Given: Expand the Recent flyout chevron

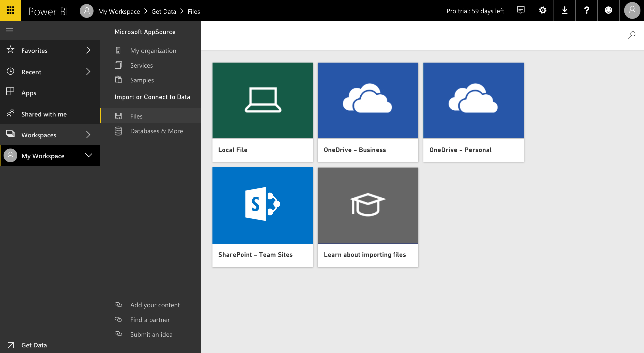Looking at the screenshot, I should pyautogui.click(x=88, y=72).
